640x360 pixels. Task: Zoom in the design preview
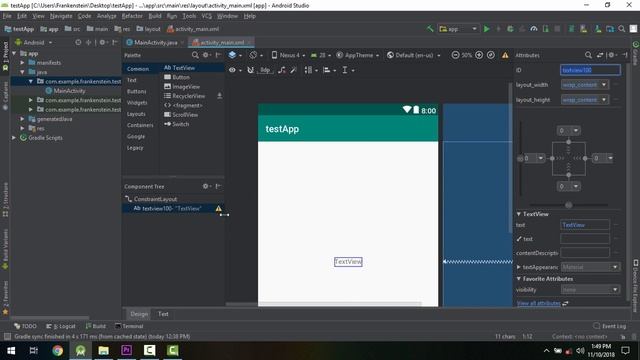click(x=479, y=55)
